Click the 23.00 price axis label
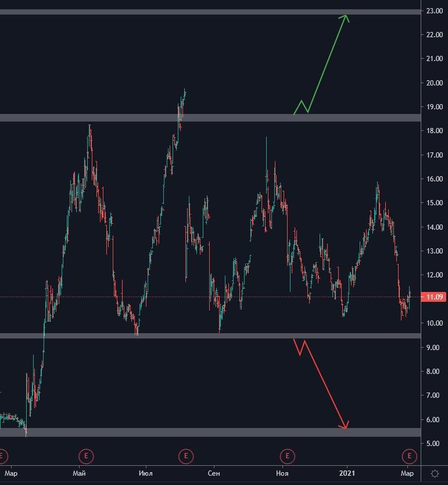The image size is (448, 485). [x=435, y=11]
